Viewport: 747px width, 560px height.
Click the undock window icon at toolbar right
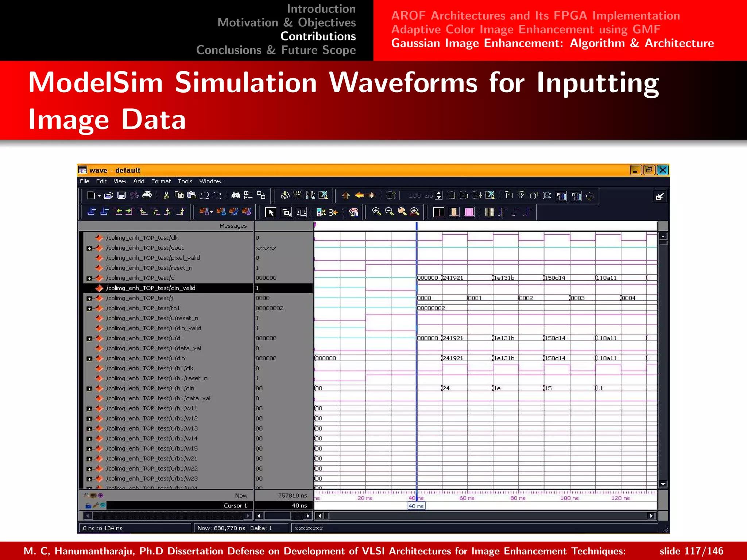(x=659, y=197)
